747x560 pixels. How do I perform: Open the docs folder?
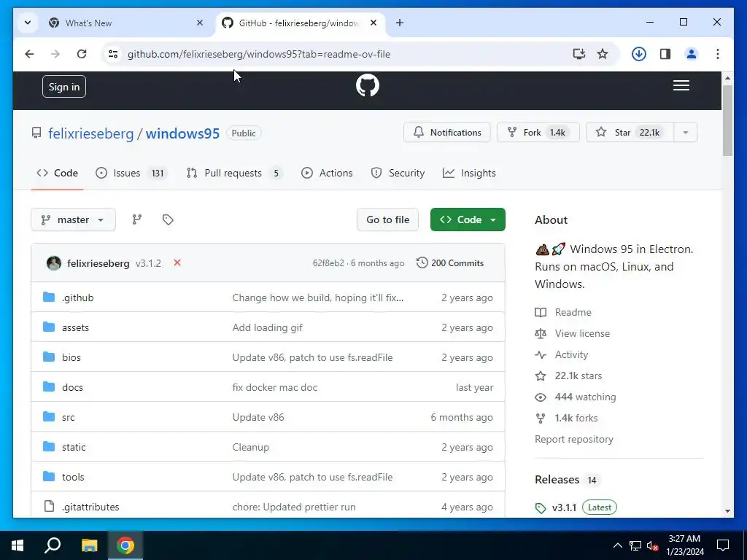[72, 387]
